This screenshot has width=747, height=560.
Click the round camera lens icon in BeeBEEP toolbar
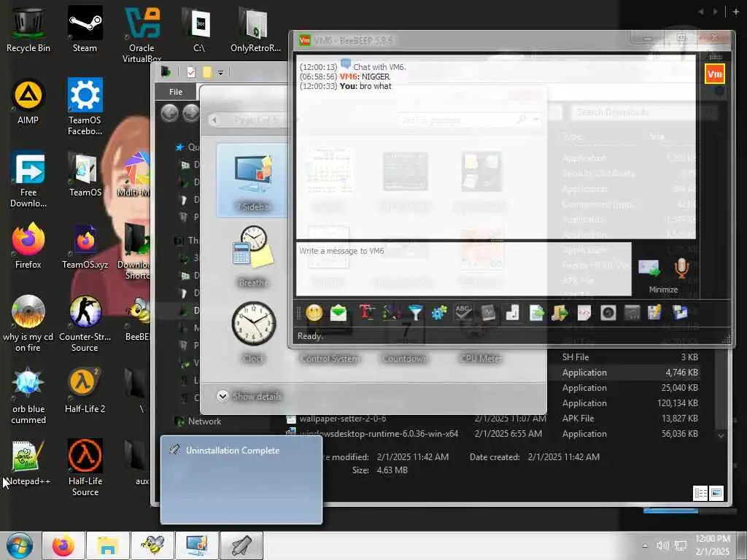608,313
